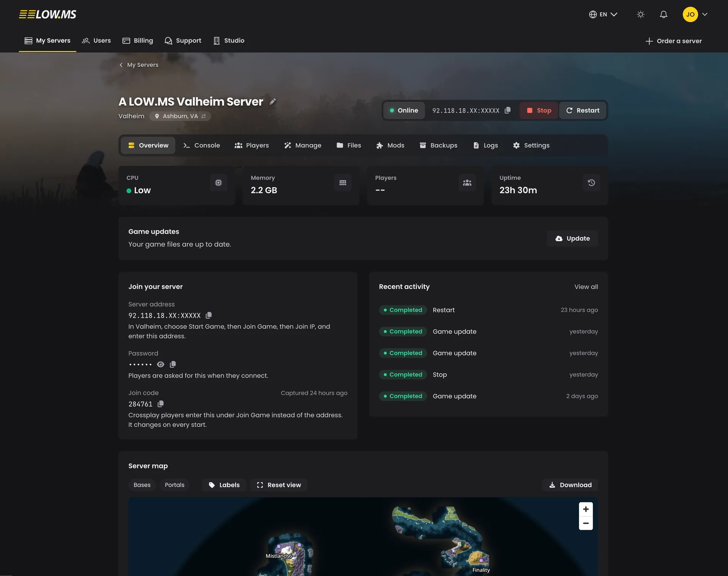This screenshot has width=728, height=576.
Task: View the Logs tab
Action: point(485,145)
